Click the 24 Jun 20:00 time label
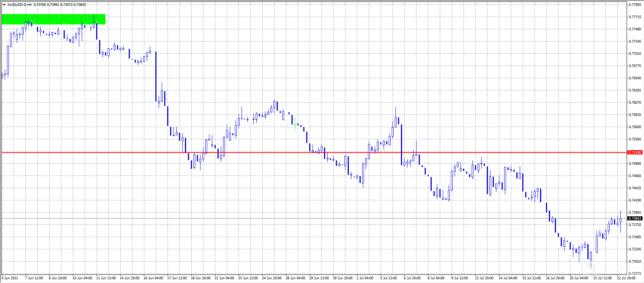644x283 pixels. [x=272, y=278]
